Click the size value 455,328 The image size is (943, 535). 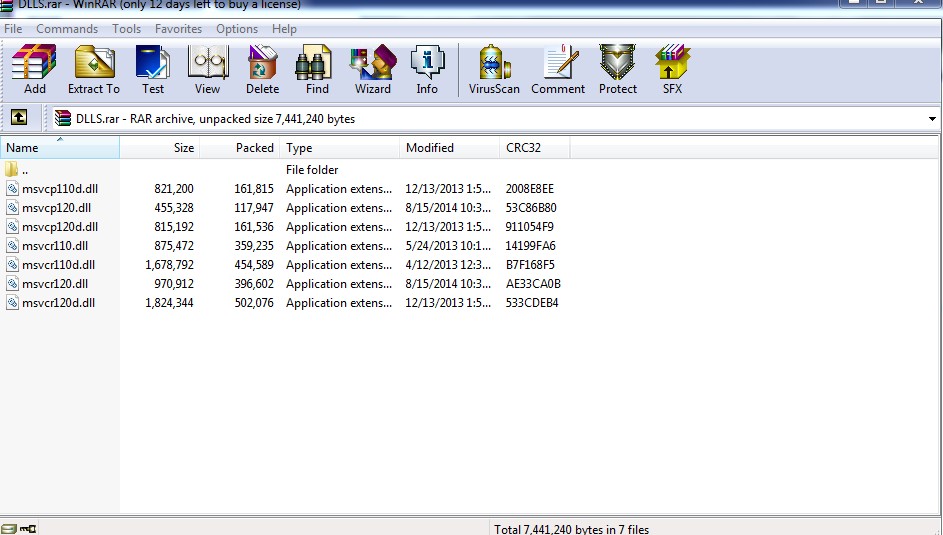[x=174, y=208]
